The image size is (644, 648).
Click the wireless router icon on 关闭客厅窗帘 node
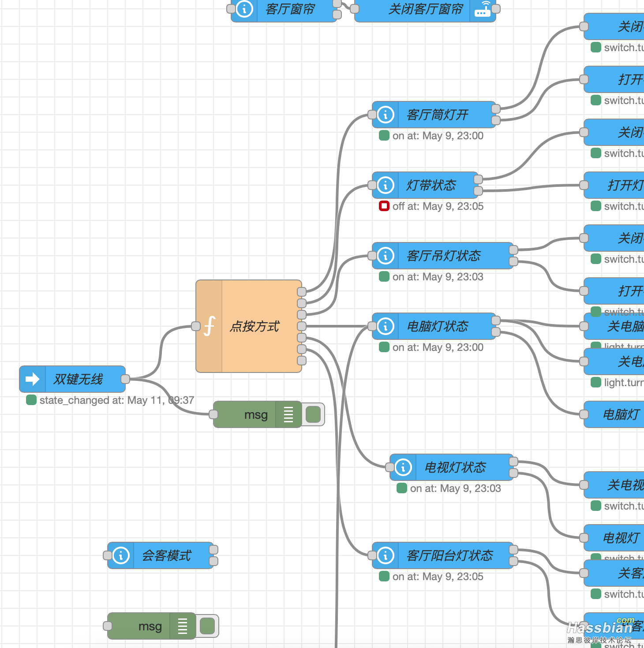483,9
